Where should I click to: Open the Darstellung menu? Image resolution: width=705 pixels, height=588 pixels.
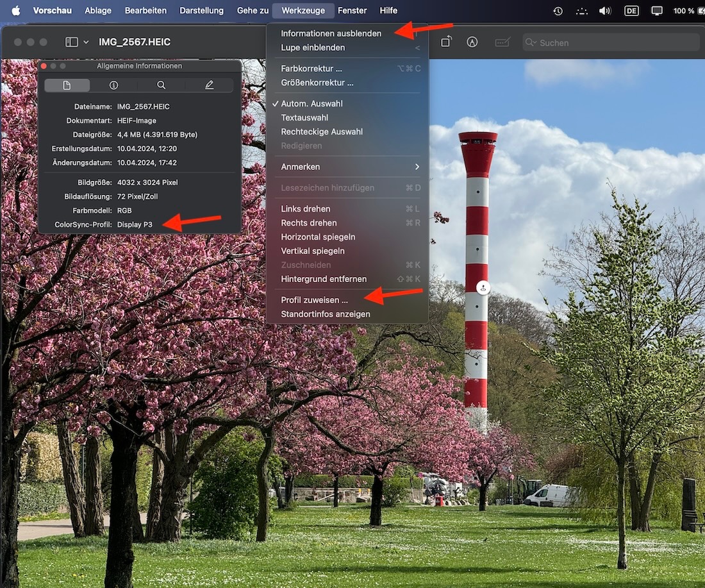(x=201, y=10)
